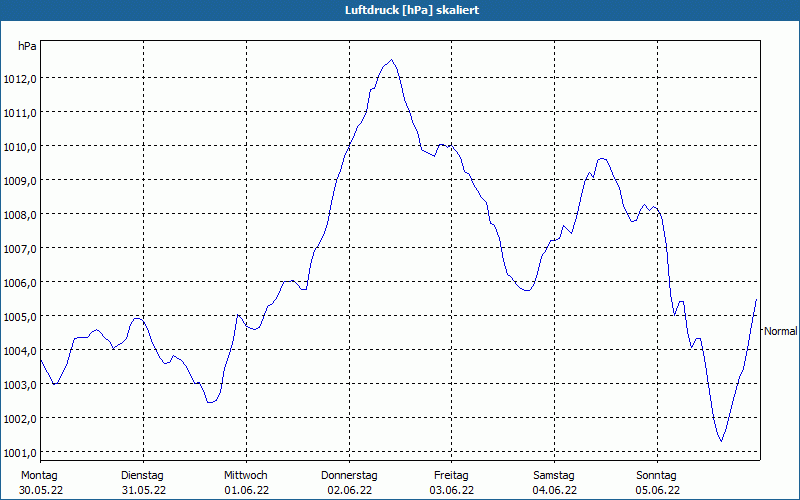Viewport: 800px width, 500px height.
Task: Click the 'Normal' pressure marker label
Action: [x=781, y=331]
